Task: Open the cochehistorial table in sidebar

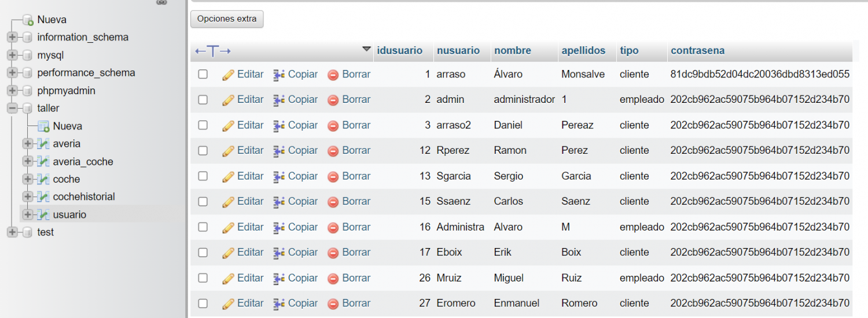Action: pyautogui.click(x=83, y=197)
